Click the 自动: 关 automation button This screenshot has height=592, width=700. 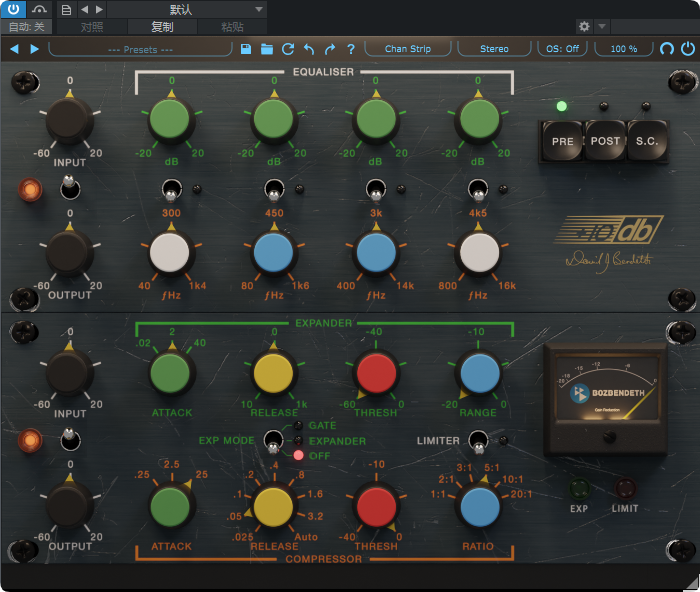[26, 27]
